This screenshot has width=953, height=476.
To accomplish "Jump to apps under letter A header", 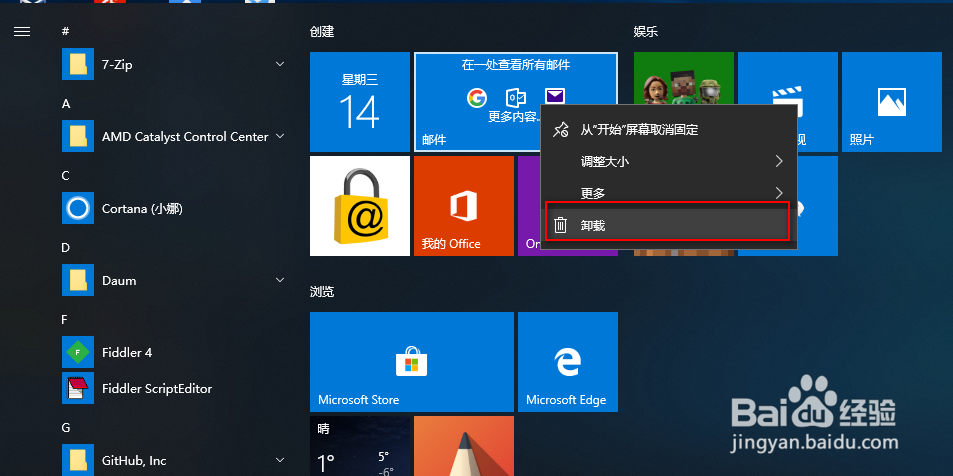I will tap(66, 104).
